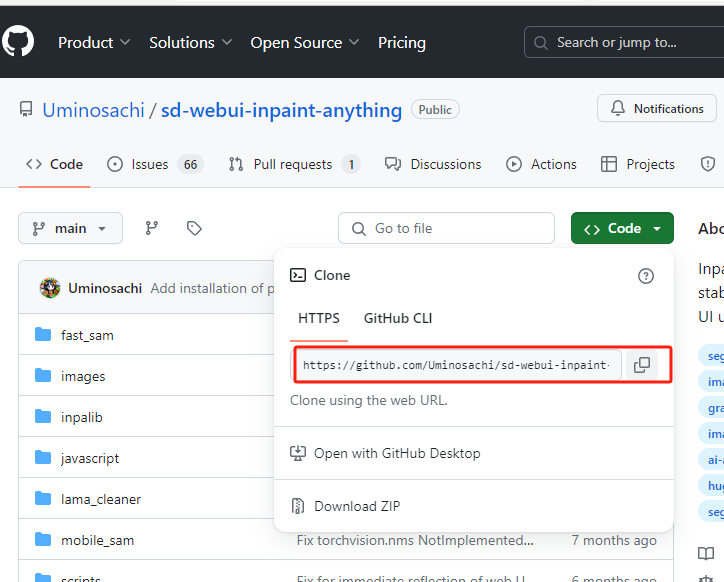Expand the Solutions navigation menu
724x582 pixels.
(190, 42)
